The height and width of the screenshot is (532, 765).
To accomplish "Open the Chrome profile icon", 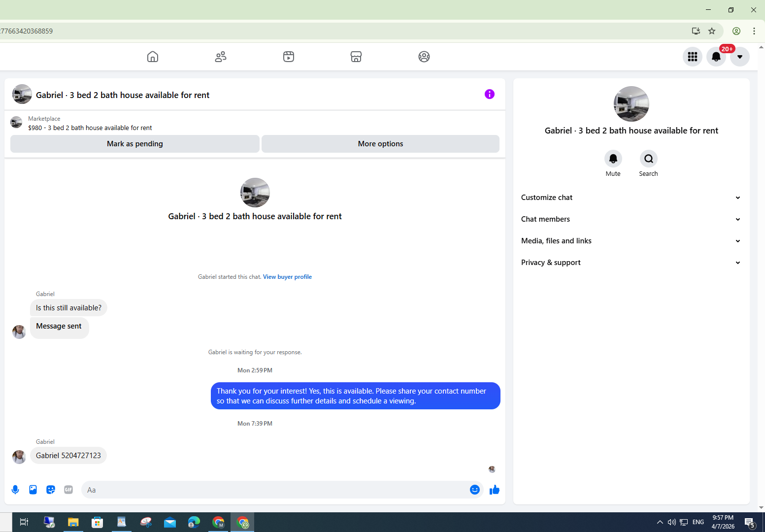I will coord(736,31).
